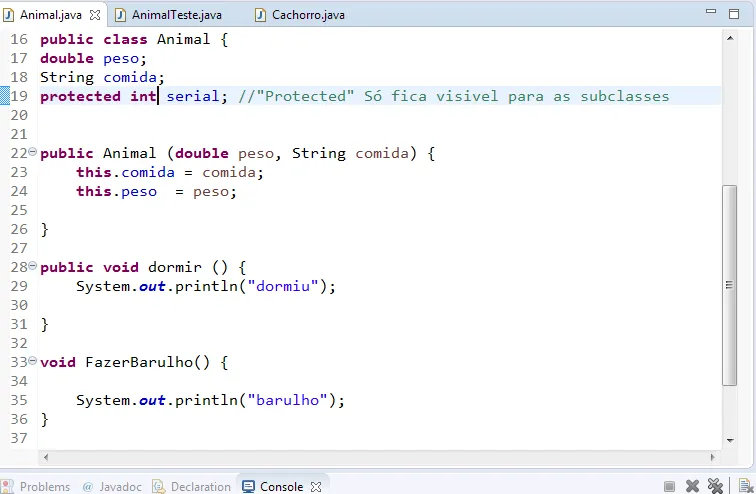Click the Declaration tab icon

point(159,487)
